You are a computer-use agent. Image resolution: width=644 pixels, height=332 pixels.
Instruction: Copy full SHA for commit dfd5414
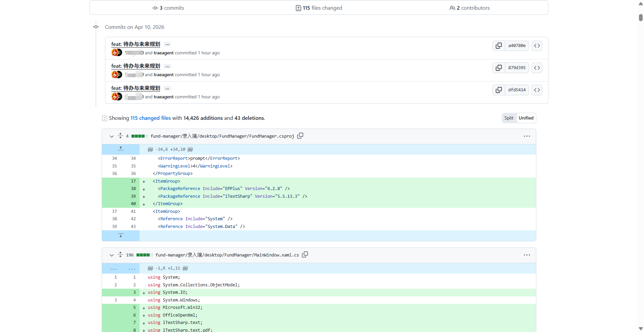[x=499, y=90]
